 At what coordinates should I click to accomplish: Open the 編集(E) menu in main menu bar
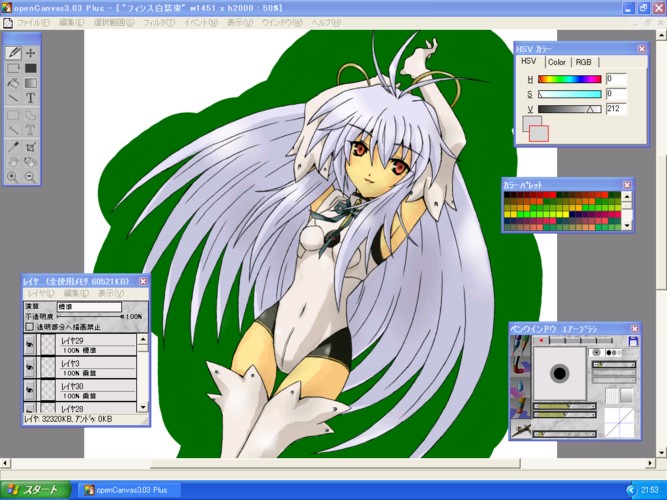click(71, 23)
